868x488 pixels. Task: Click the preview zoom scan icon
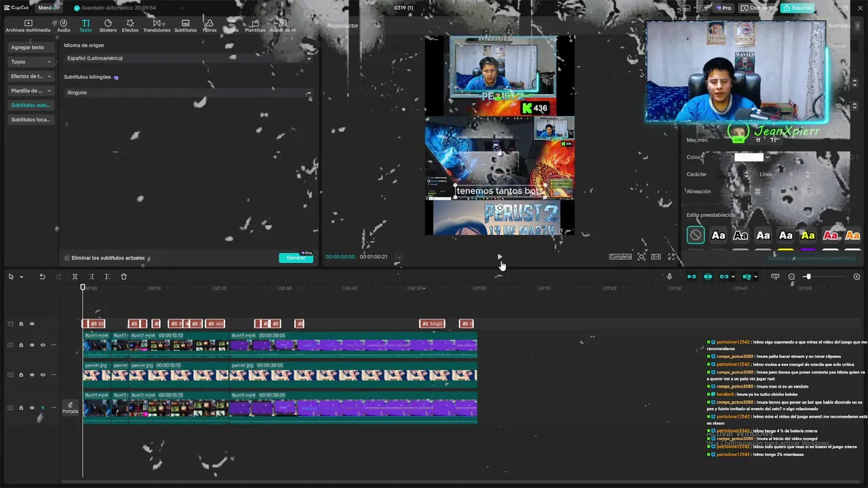pyautogui.click(x=642, y=257)
